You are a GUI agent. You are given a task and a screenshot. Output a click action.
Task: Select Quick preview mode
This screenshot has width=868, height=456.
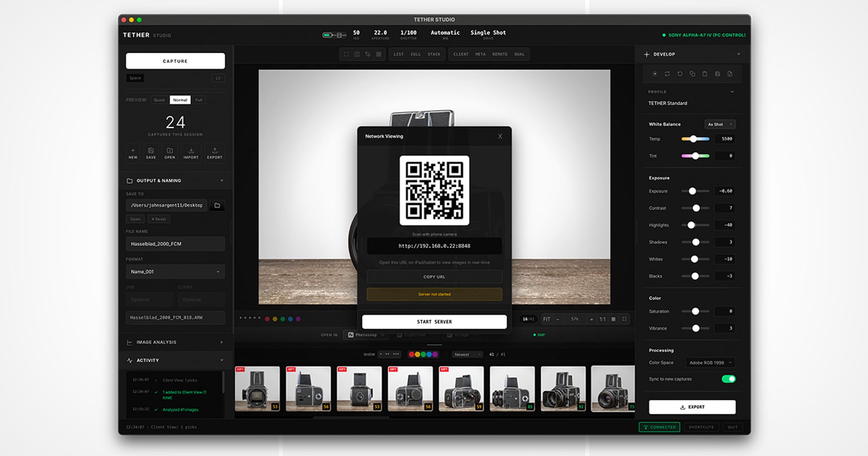click(159, 100)
